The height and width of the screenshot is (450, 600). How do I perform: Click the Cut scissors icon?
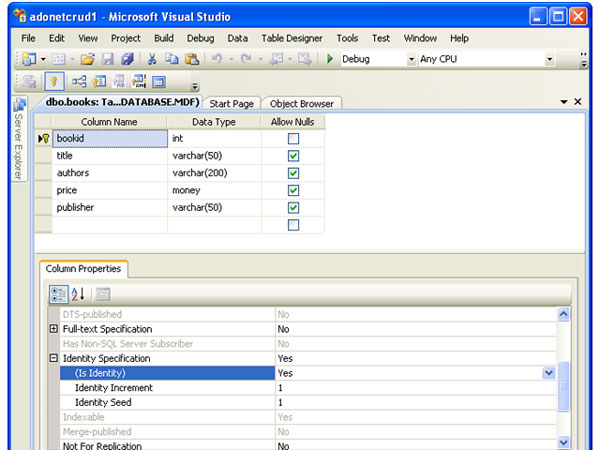coord(152,59)
